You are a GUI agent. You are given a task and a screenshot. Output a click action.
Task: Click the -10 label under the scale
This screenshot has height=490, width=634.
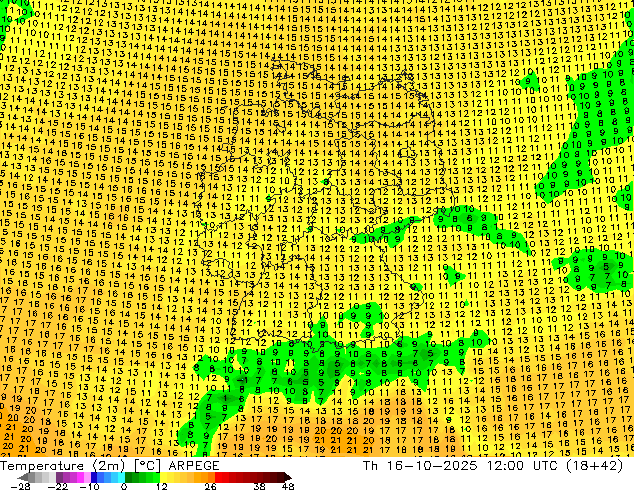[x=89, y=486]
